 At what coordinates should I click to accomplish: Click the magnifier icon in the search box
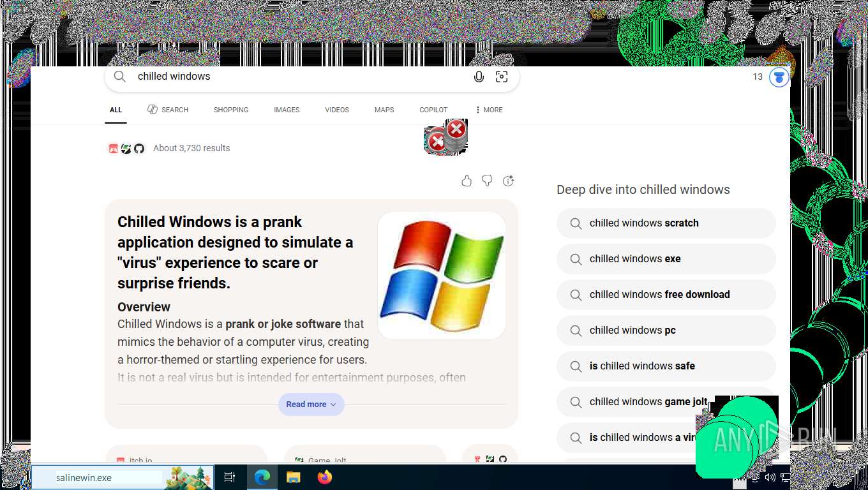(120, 77)
